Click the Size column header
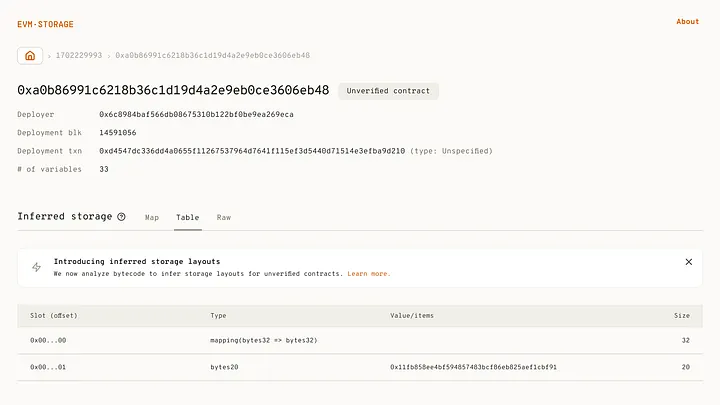 click(x=681, y=315)
